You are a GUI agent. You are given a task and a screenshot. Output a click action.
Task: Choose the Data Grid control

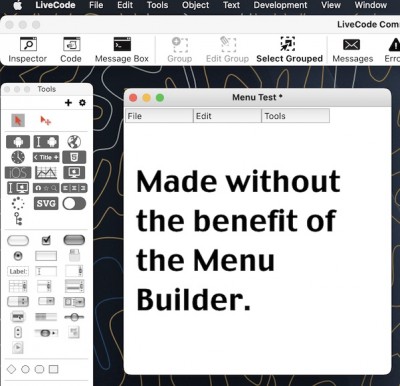pyautogui.click(x=74, y=286)
